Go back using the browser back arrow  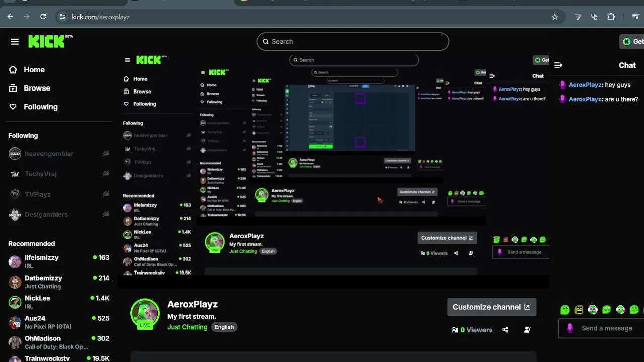(10, 17)
